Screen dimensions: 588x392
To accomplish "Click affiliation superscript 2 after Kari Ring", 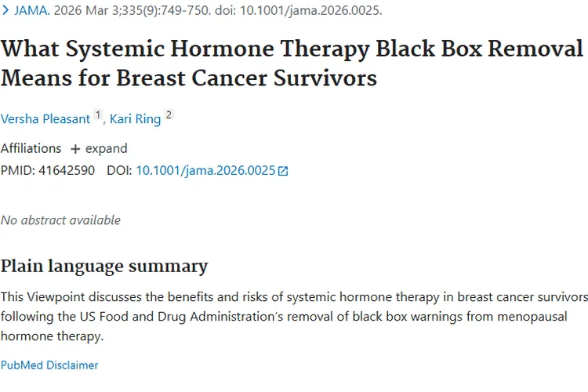I will click(x=168, y=115).
